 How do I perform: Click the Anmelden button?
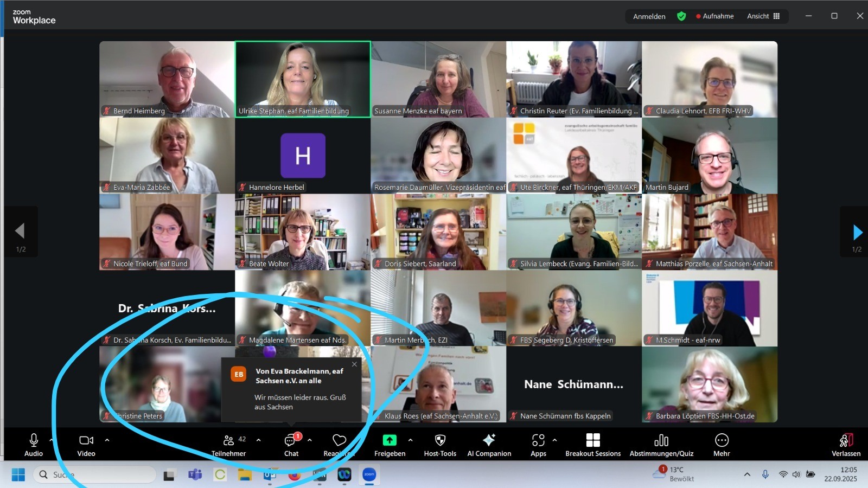point(649,16)
